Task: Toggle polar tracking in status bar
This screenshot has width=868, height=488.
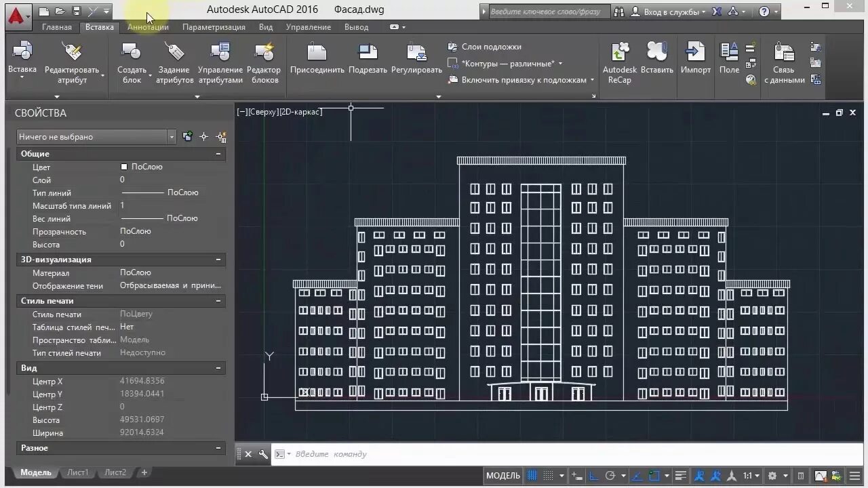Action: pos(610,476)
